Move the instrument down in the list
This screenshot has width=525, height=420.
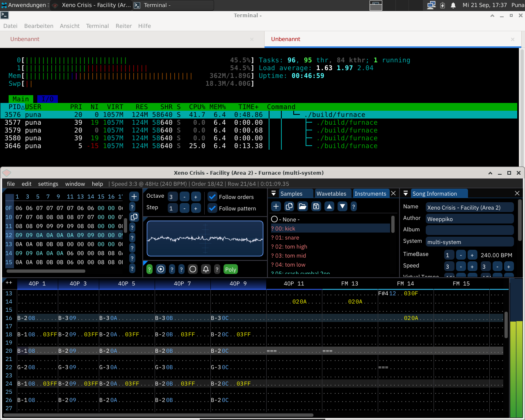pyautogui.click(x=342, y=206)
